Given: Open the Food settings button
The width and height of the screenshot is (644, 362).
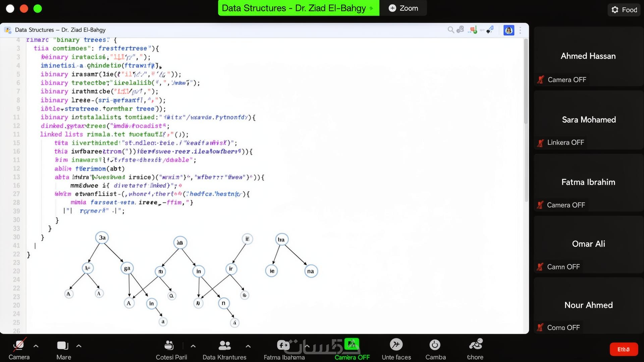Looking at the screenshot, I should tap(624, 10).
